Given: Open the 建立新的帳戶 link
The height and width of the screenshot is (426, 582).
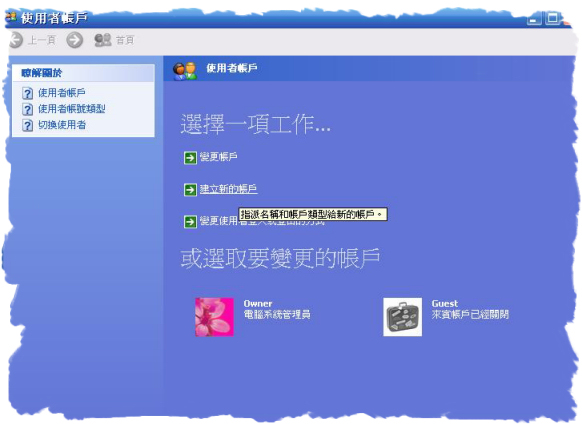Looking at the screenshot, I should click(228, 189).
